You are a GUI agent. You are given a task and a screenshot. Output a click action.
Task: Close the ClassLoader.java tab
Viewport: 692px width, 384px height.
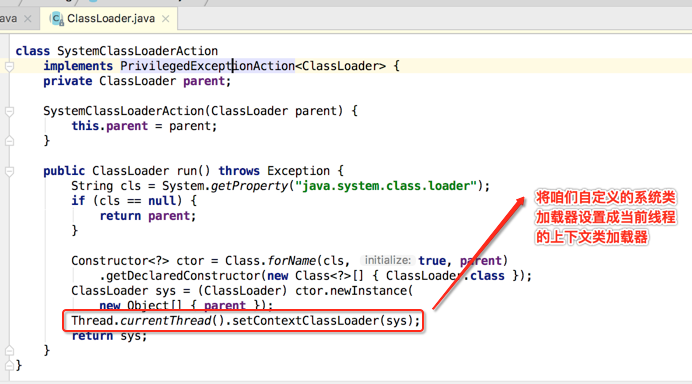tap(165, 19)
